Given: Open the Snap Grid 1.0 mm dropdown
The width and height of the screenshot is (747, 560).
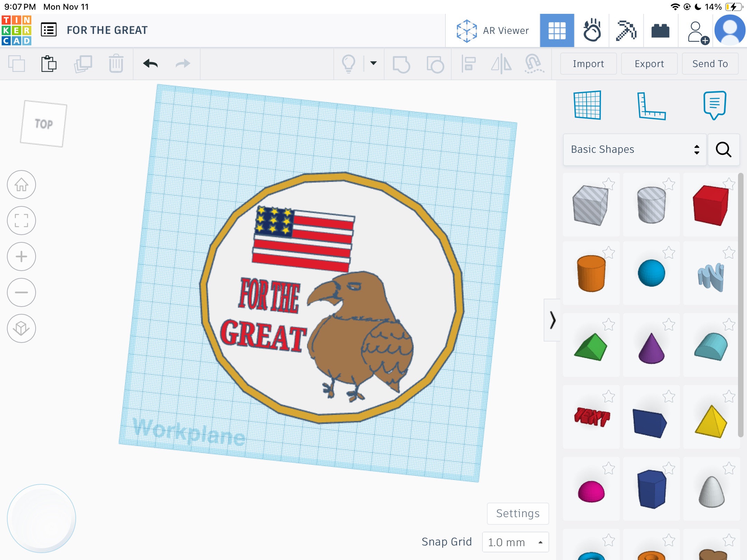Looking at the screenshot, I should (x=515, y=542).
